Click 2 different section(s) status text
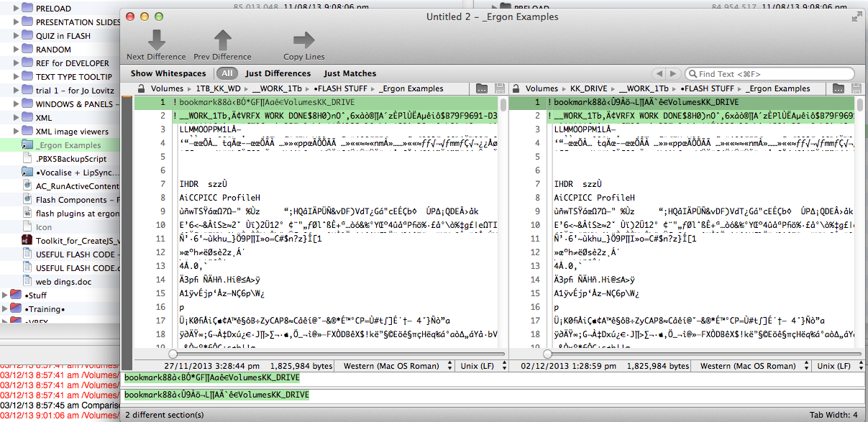This screenshot has height=422, width=868. coord(164,415)
